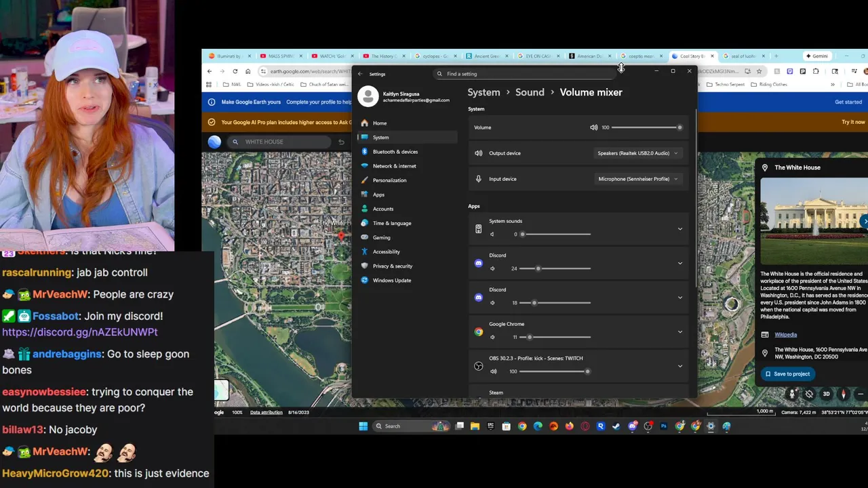This screenshot has width=868, height=488.
Task: Open the Home settings page
Action: pyautogui.click(x=408, y=123)
